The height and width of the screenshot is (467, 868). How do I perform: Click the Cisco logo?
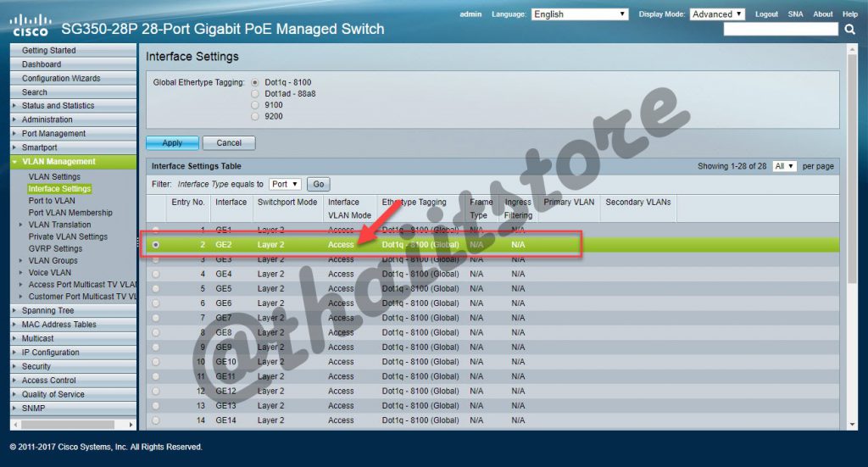pyautogui.click(x=31, y=25)
